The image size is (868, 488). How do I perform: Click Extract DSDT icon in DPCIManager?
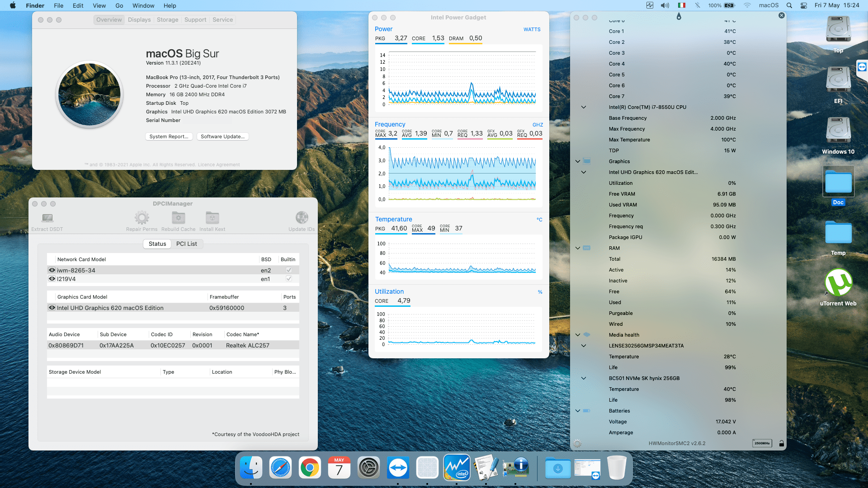[x=47, y=218]
